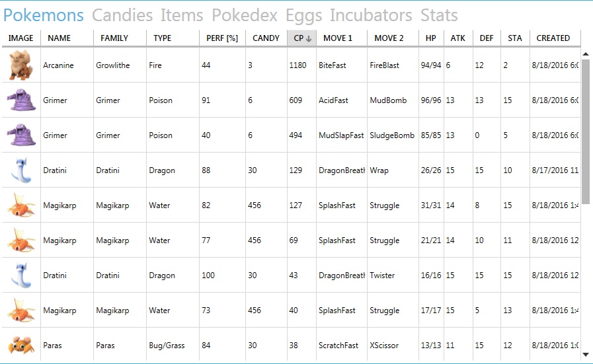Select the Dratini row with 100 perfection

pos(291,275)
